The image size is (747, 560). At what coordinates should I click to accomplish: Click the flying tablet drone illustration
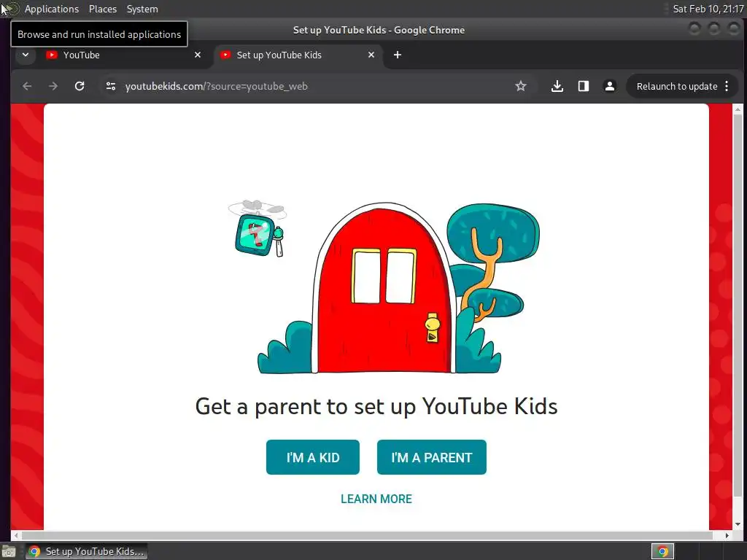pos(258,228)
